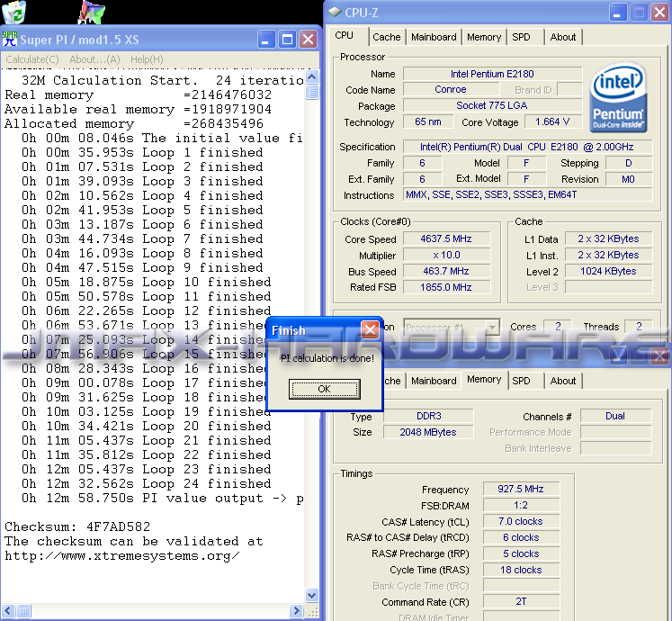Maximize the Super PI window
Image resolution: width=672 pixels, height=621 pixels.
pos(287,40)
